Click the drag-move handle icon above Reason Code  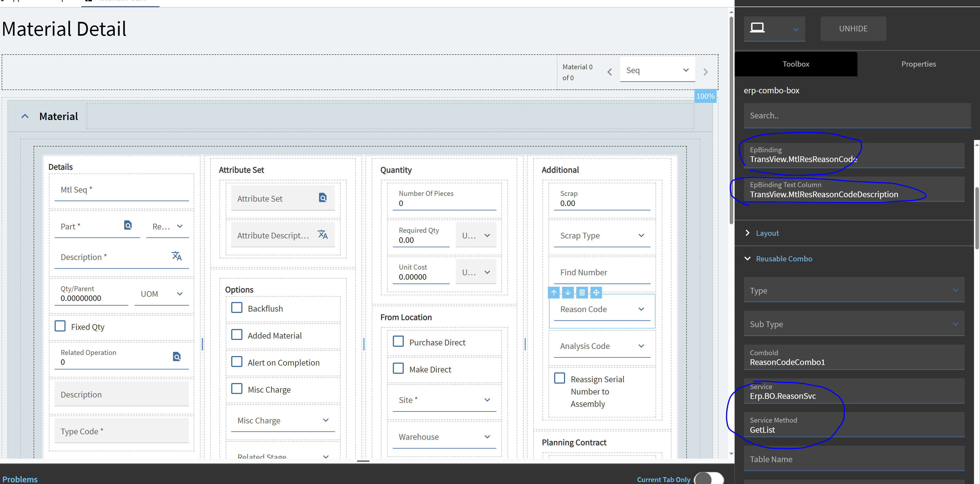596,292
